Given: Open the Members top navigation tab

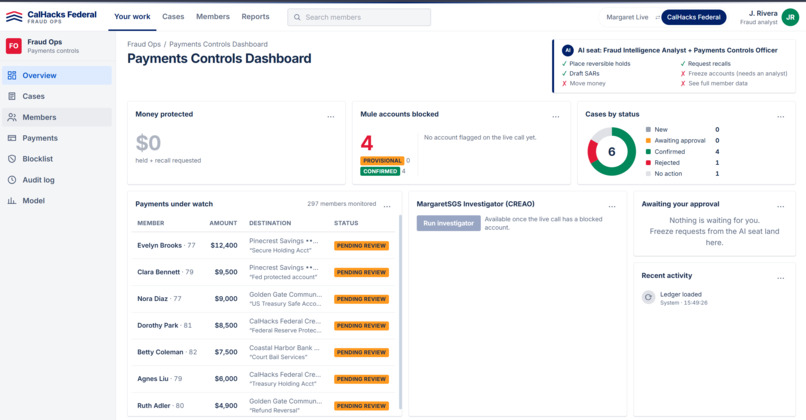Looking at the screenshot, I should pos(213,16).
